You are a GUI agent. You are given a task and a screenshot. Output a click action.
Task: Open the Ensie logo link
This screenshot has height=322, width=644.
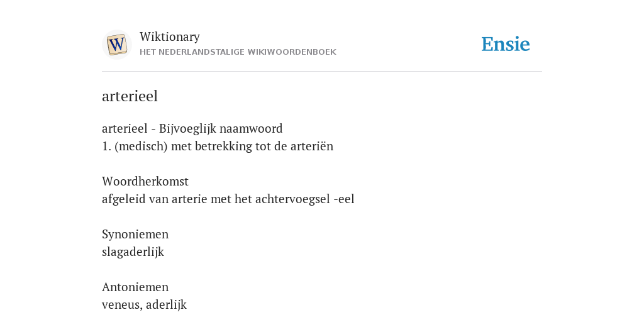point(506,44)
